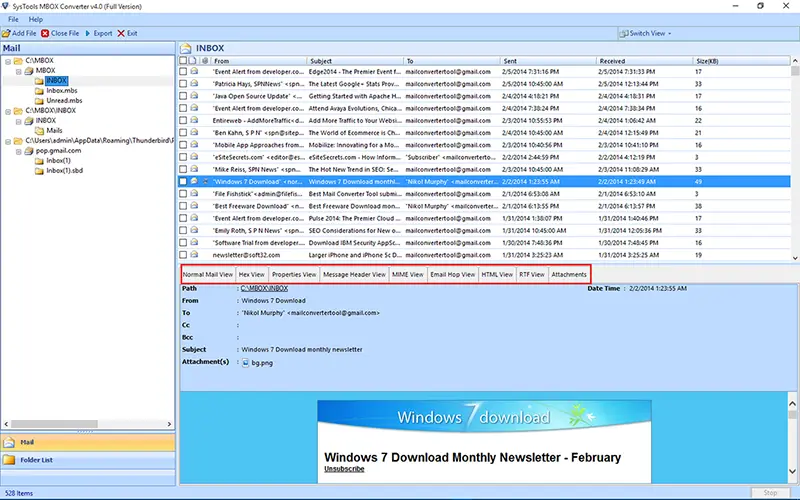Click the Mail pane button at bottom left

pos(87,442)
